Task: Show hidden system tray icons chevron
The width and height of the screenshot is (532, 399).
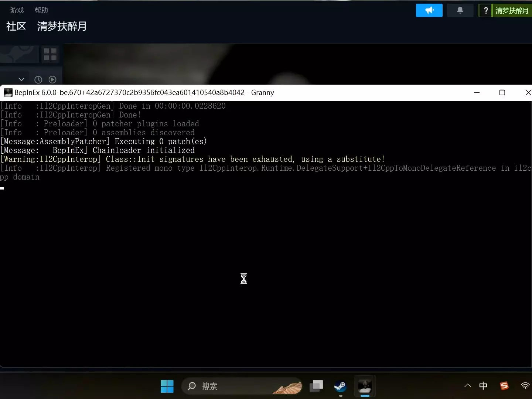Action: [468, 386]
